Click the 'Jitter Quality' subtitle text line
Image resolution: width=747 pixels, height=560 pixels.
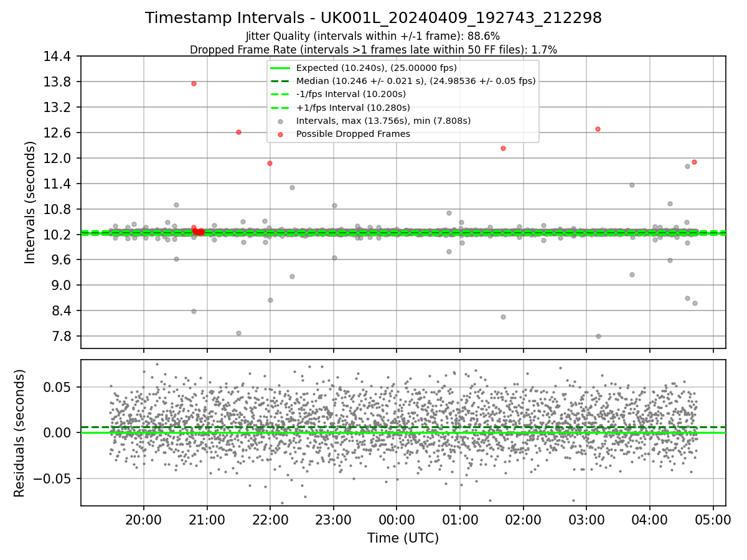pyautogui.click(x=373, y=36)
